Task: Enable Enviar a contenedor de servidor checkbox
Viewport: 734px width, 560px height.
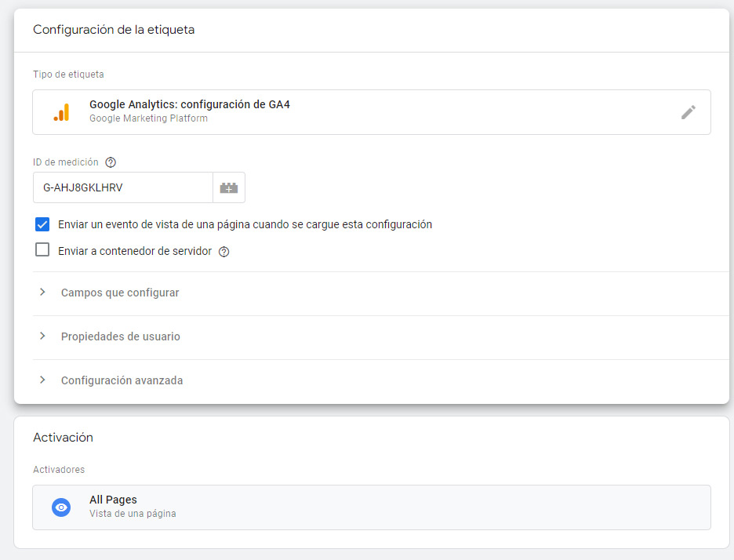Action: tap(42, 249)
